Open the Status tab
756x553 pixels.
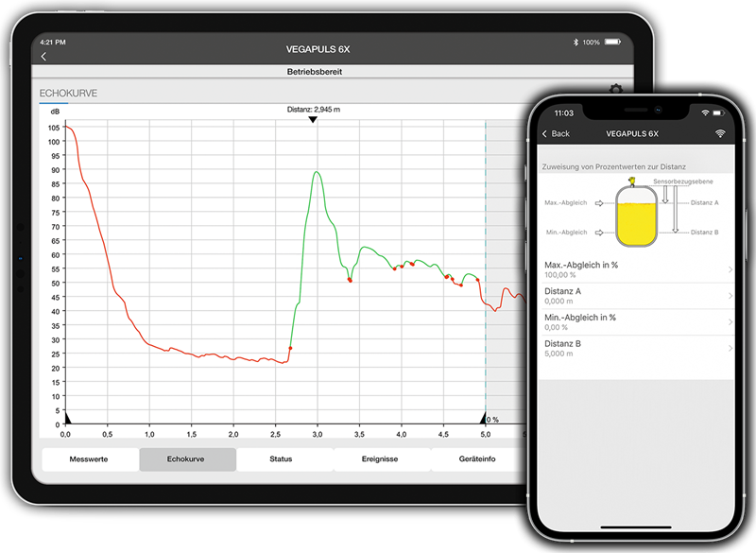[x=282, y=459]
